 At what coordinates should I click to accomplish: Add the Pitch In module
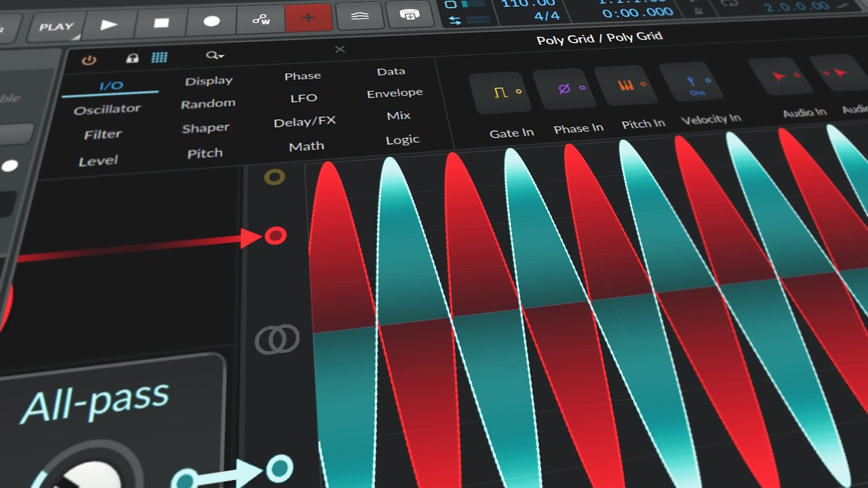pyautogui.click(x=625, y=85)
